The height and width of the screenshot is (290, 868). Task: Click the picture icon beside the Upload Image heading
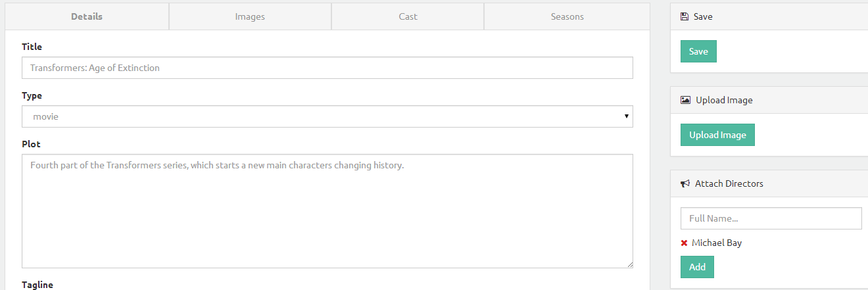[685, 100]
